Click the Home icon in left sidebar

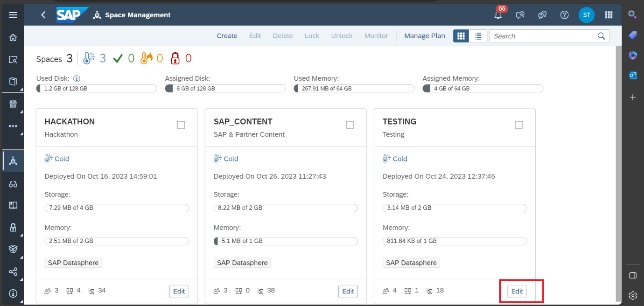pos(13,38)
